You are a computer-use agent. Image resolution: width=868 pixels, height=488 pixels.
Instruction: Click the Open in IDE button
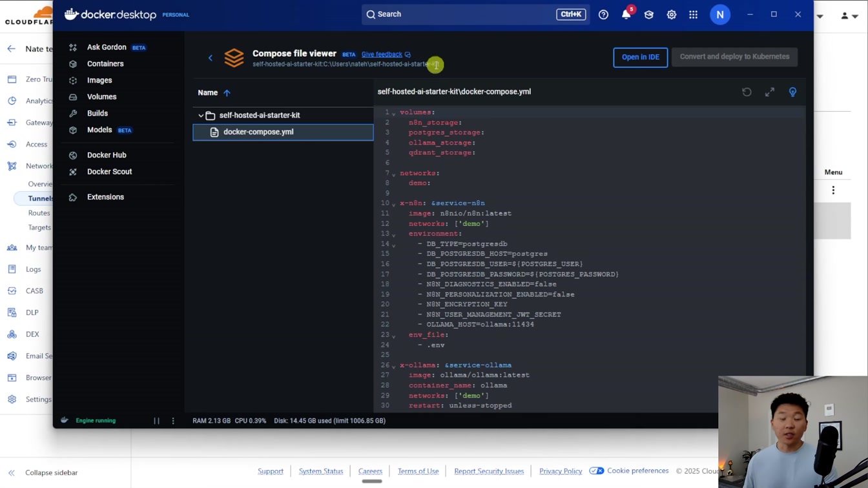(641, 57)
